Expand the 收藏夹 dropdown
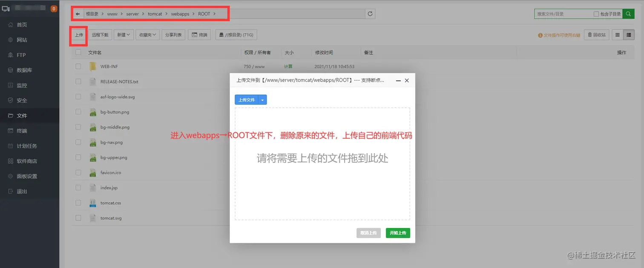This screenshot has height=268, width=644. pyautogui.click(x=148, y=35)
